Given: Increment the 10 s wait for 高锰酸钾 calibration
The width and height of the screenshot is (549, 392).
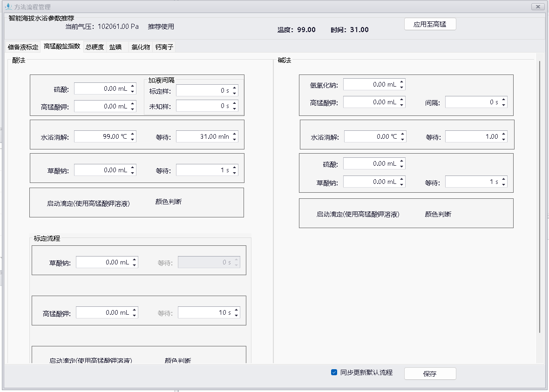Looking at the screenshot, I should 236,310.
